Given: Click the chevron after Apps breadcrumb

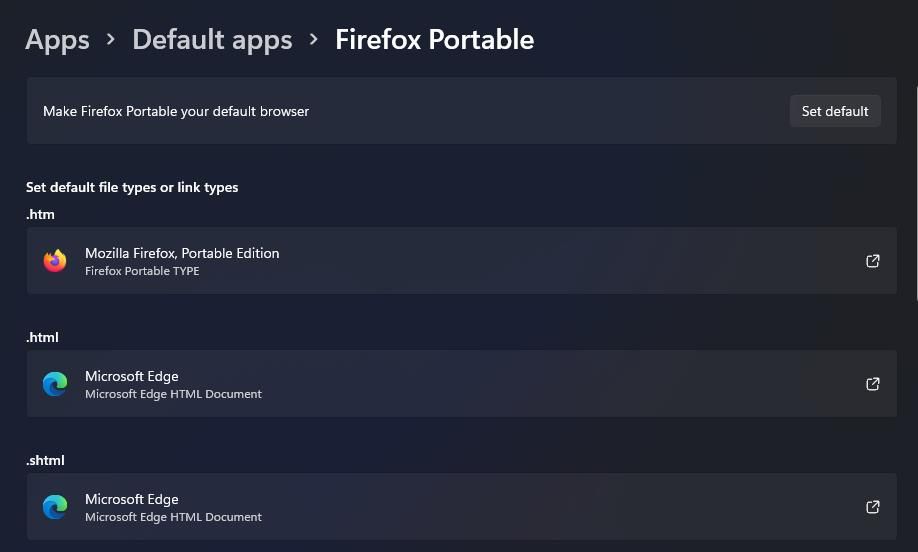Looking at the screenshot, I should (111, 40).
